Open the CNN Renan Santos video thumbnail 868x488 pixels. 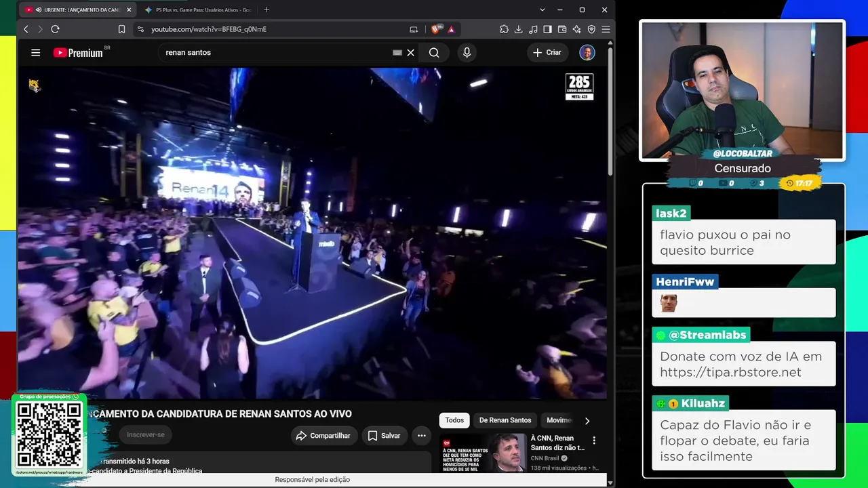coord(484,453)
